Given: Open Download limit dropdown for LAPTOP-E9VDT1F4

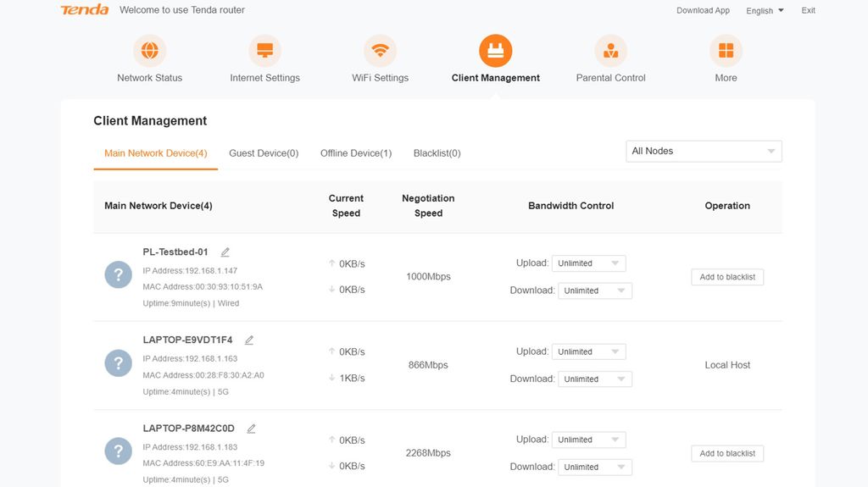Looking at the screenshot, I should [594, 379].
